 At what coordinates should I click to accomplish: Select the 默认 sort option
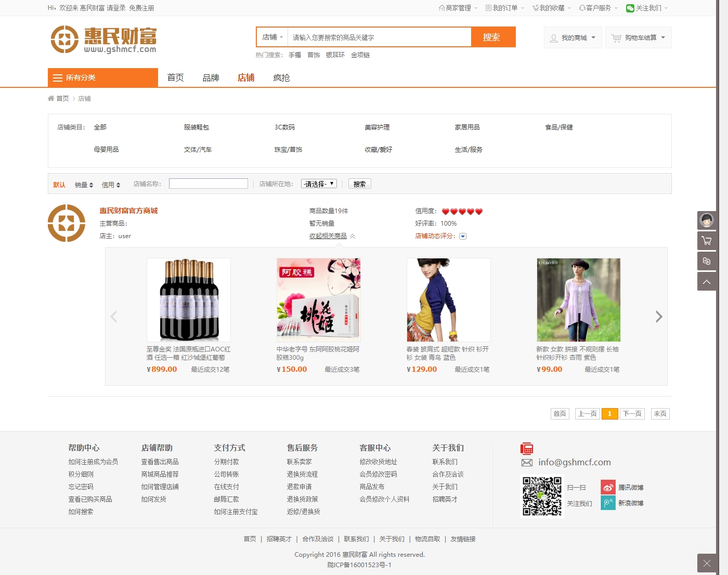(59, 185)
